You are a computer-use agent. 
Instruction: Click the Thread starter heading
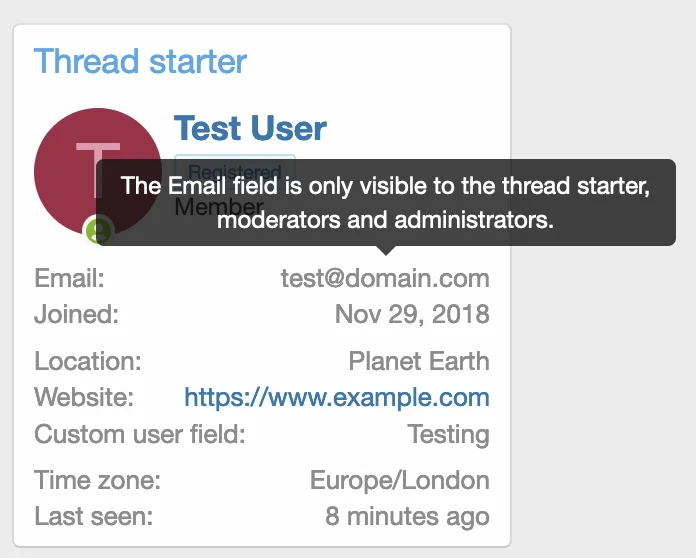click(140, 61)
